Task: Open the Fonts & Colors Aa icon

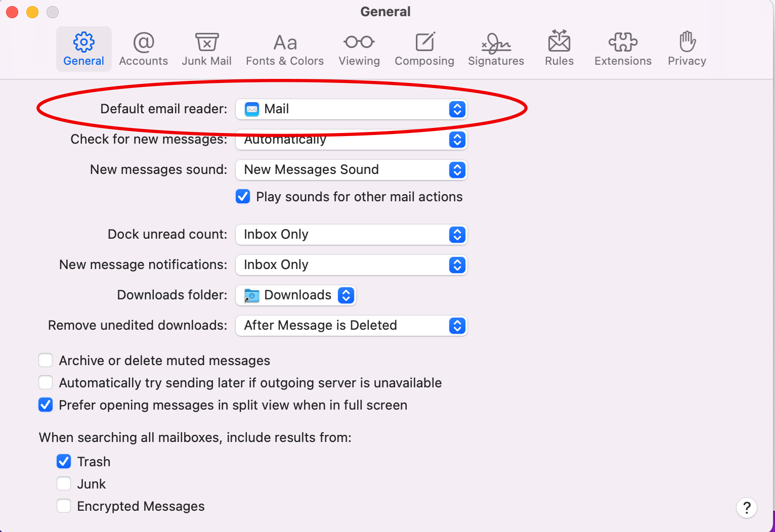Action: click(285, 43)
